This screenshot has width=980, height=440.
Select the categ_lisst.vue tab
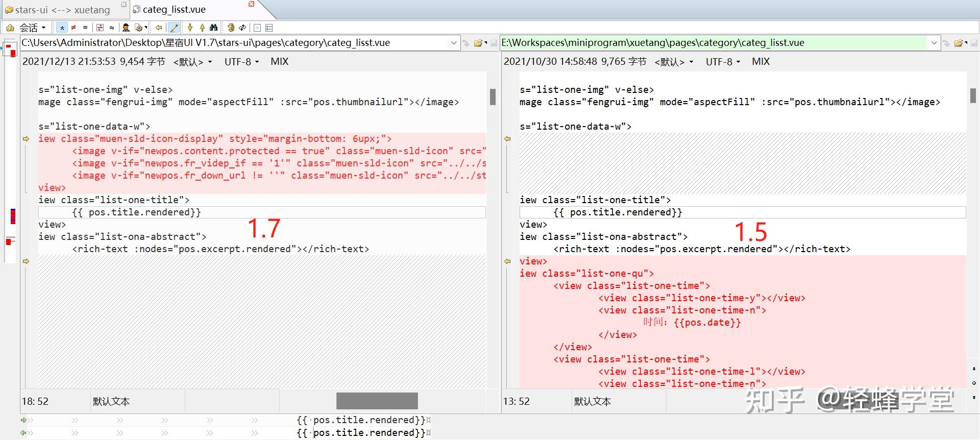point(174,10)
